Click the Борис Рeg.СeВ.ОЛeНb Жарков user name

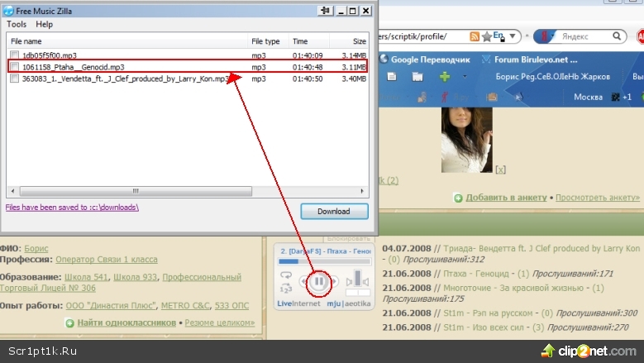pyautogui.click(x=553, y=77)
